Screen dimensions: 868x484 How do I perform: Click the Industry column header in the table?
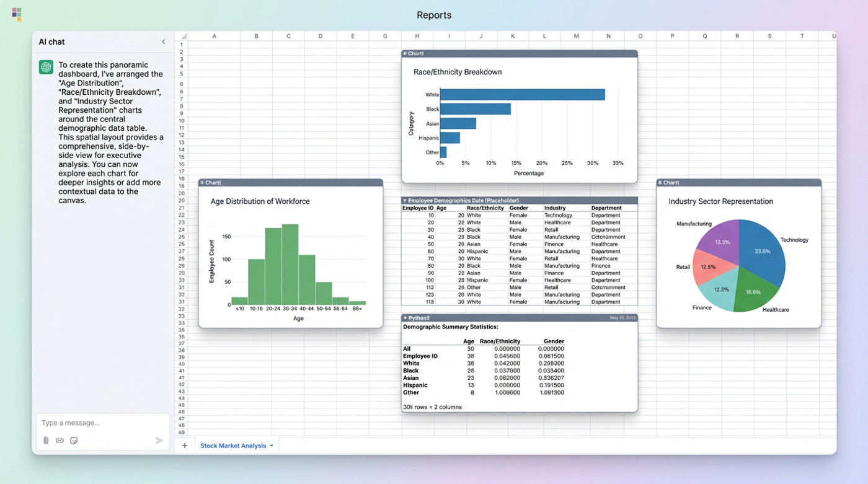click(x=556, y=208)
